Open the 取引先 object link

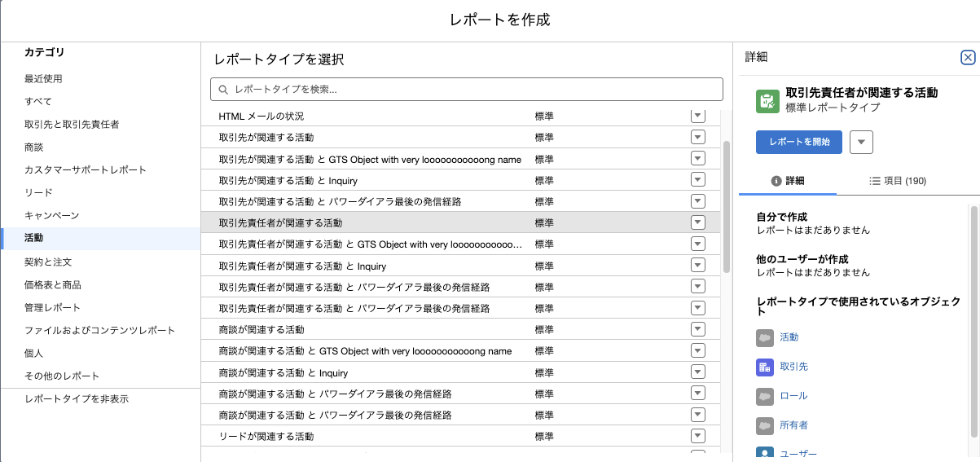(x=793, y=367)
